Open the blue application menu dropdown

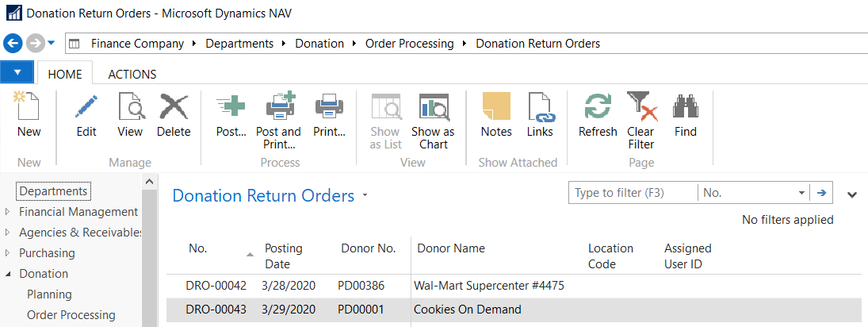tap(17, 72)
